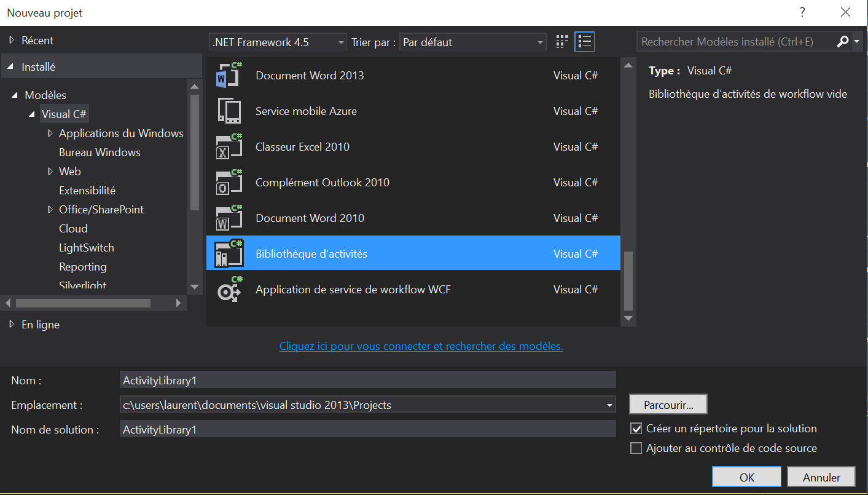Open the .NET Framework 4.5 dropdown
Screen dimensions: 868x495
[x=278, y=42]
